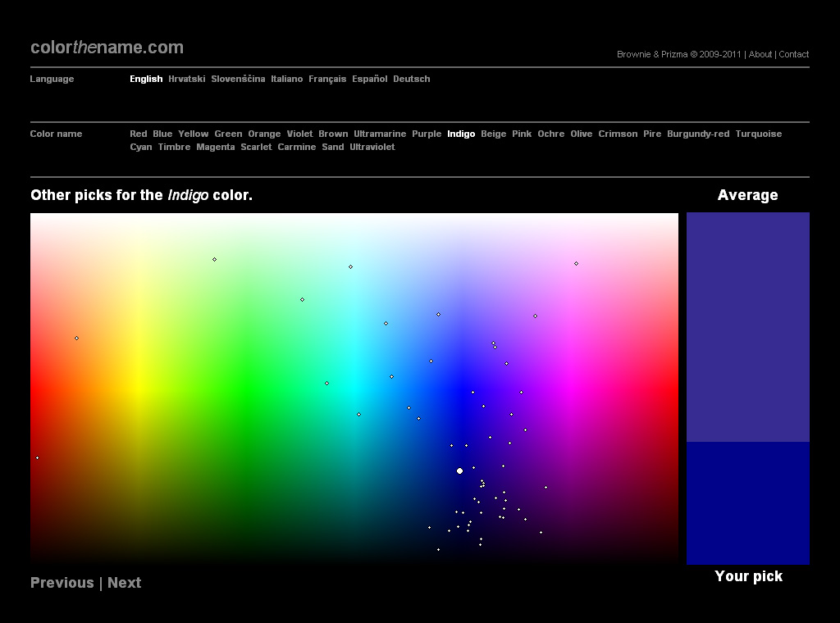Switch language to Deutsch
840x623 pixels.
411,80
